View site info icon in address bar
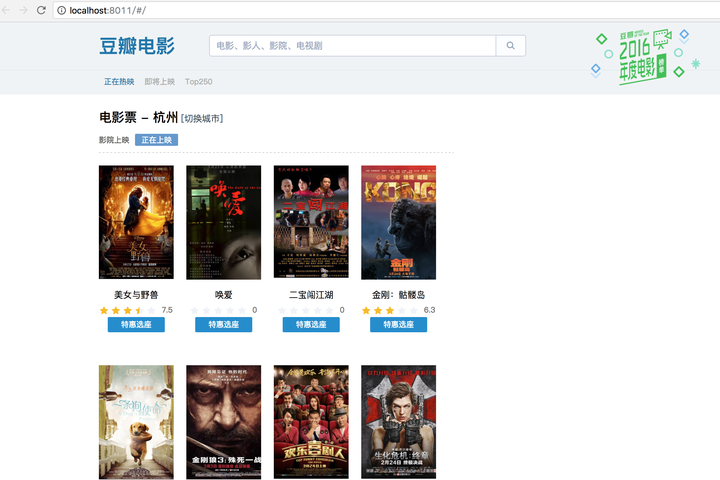720x480 pixels. coord(62,10)
